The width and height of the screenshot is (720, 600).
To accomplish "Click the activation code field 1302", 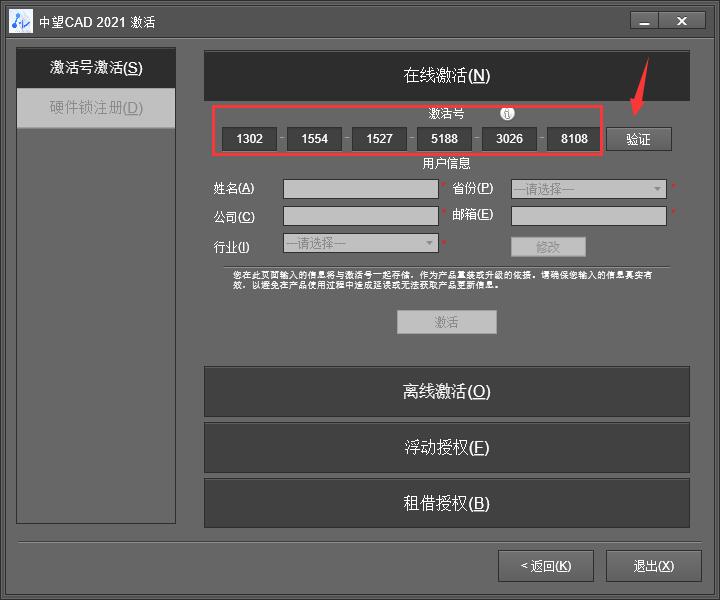I will click(249, 139).
